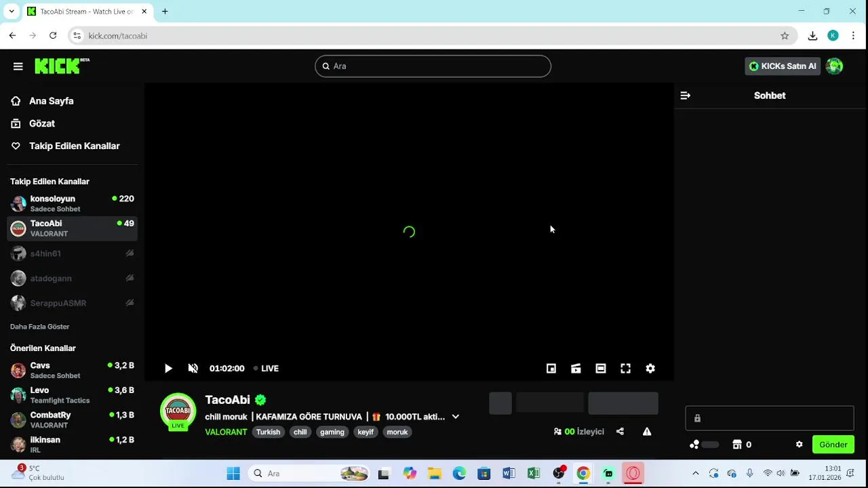Enable mini player mode
868x488 pixels.
click(551, 369)
